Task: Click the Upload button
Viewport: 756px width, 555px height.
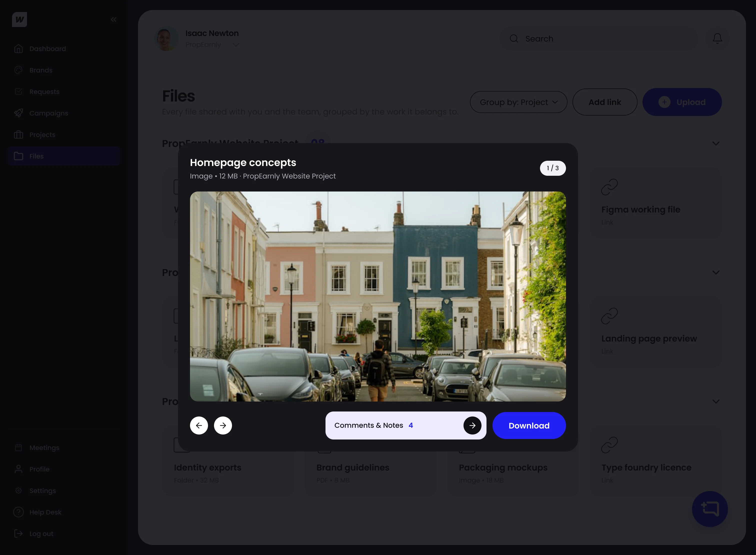Action: click(x=682, y=102)
